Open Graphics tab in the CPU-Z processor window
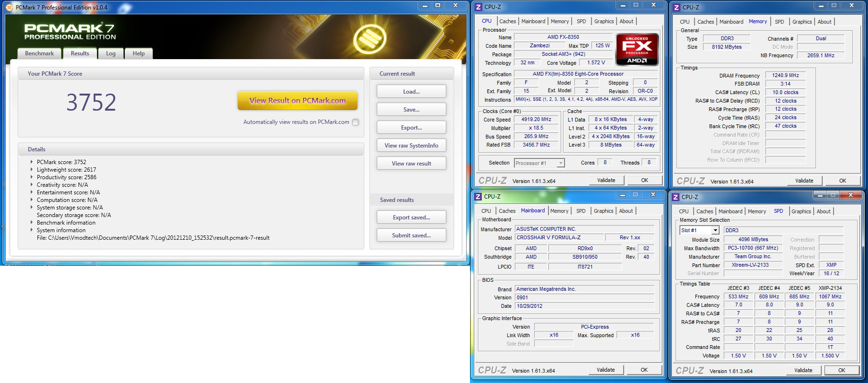Image resolution: width=868 pixels, height=383 pixels. click(x=604, y=21)
